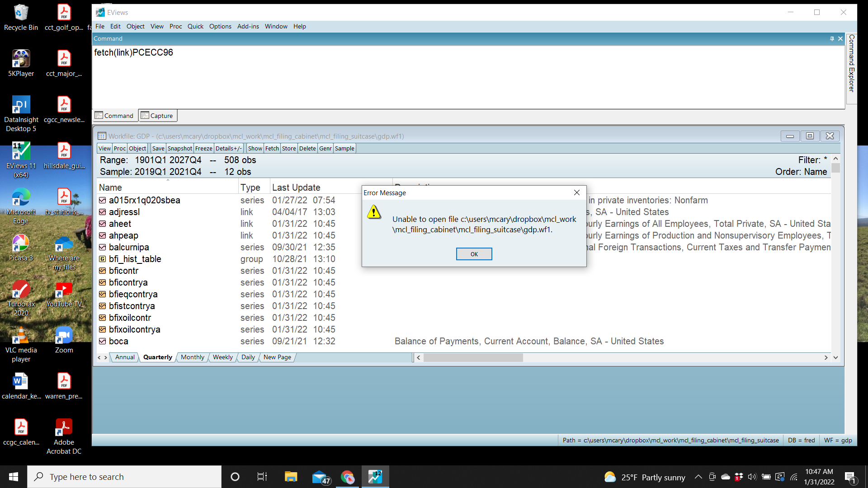This screenshot has width=868, height=488.
Task: Click the Delete button in the workfile toolbar
Action: (307, 148)
